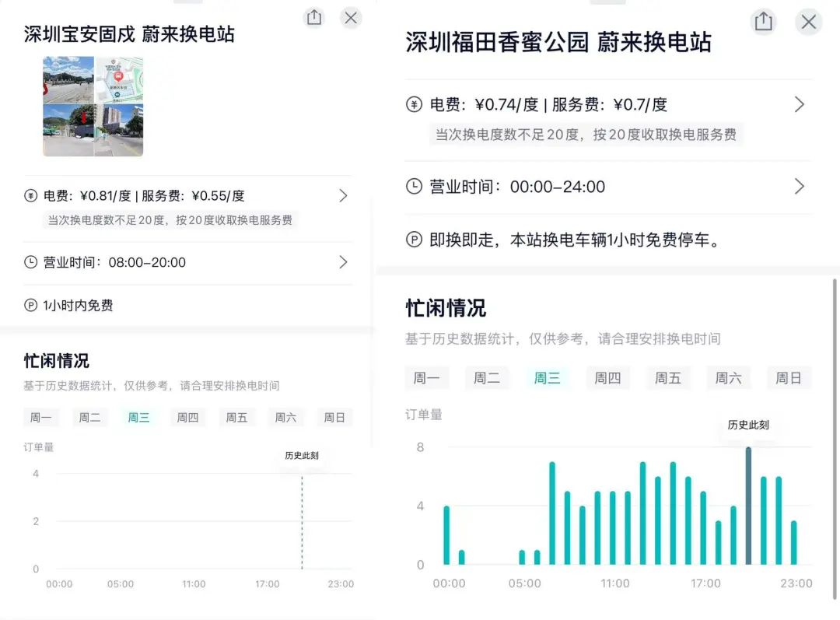Select 周五 on the Baoan busy chart
This screenshot has width=840, height=620.
(236, 417)
